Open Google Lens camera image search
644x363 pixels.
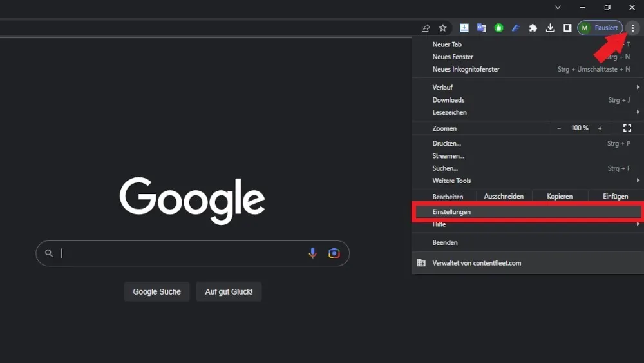point(334,253)
